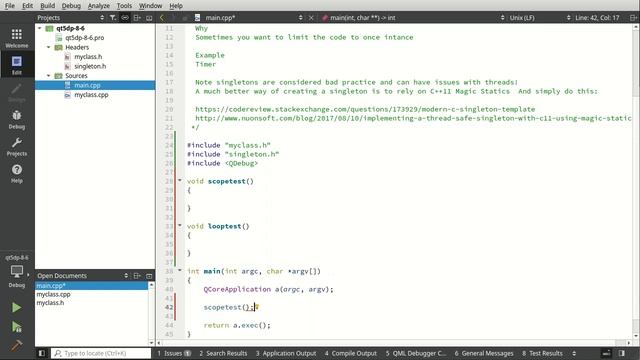Open the main.cpp file selector dropdown
This screenshot has width=640, height=360.
[249, 18]
